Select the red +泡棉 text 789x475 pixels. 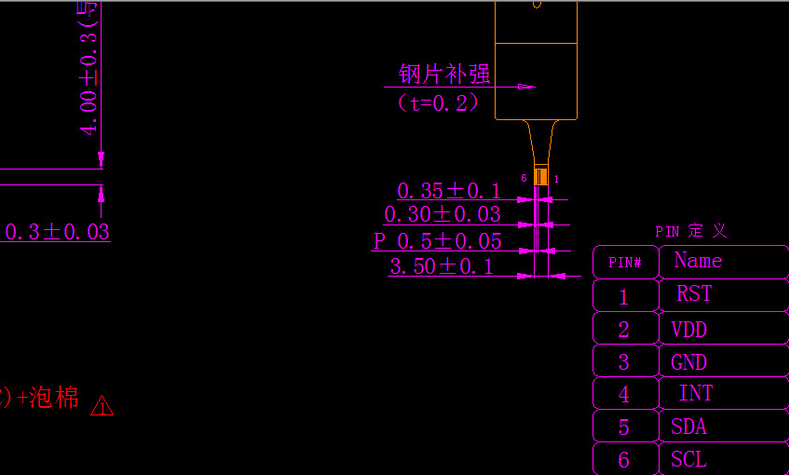pos(46,398)
